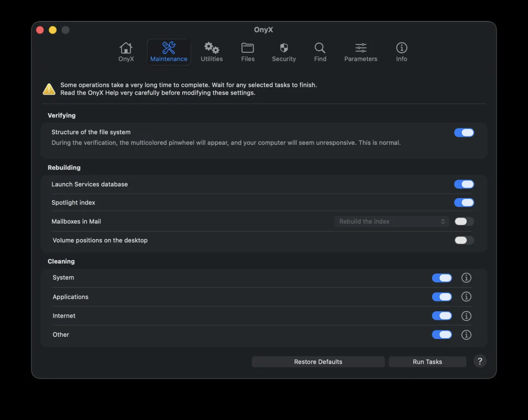Click the yellow warning triangle icon
This screenshot has height=420, width=528.
coord(49,89)
